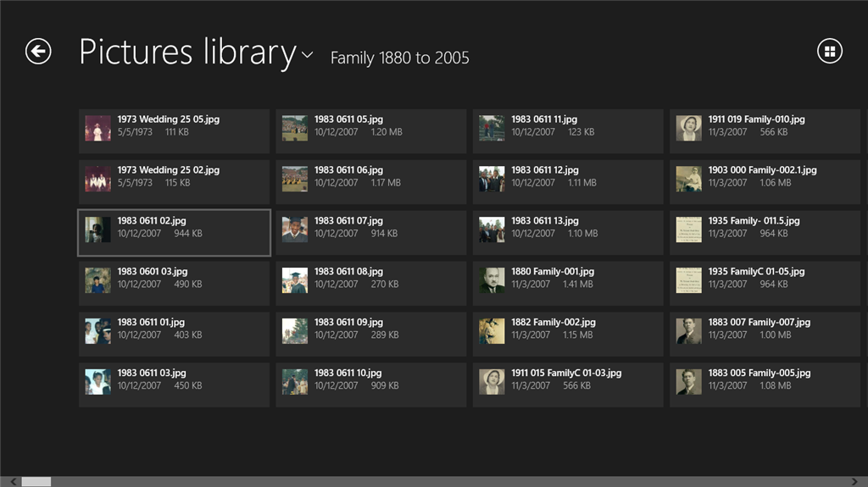This screenshot has height=487, width=868.
Task: Go back with the circled arrow button
Action: (x=38, y=52)
